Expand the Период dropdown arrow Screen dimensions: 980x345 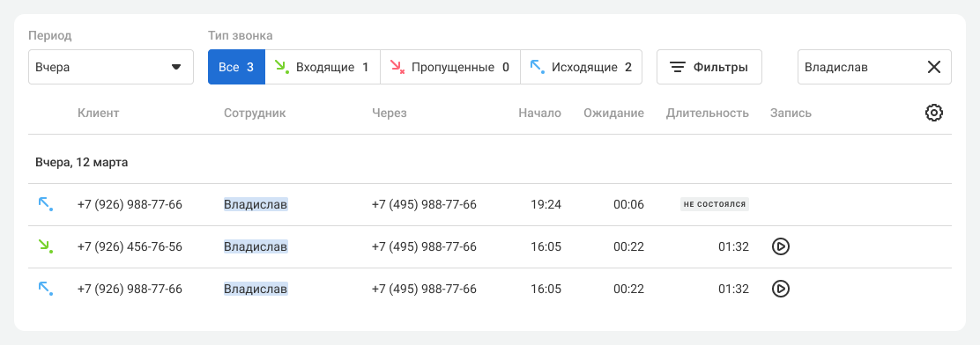click(176, 67)
